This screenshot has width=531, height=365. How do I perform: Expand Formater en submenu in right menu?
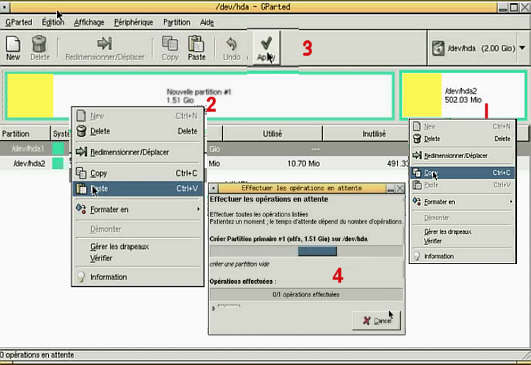pos(463,202)
